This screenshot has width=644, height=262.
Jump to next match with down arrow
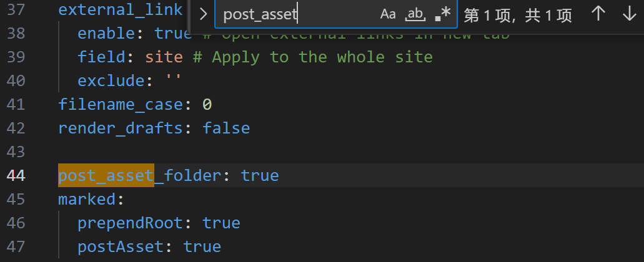(x=629, y=14)
